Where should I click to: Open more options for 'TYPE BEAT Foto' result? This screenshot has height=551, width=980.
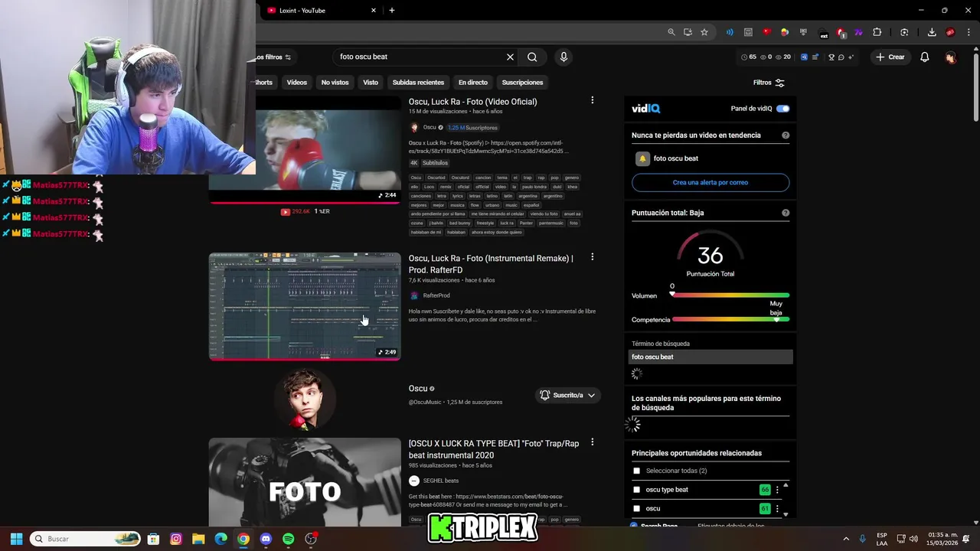point(592,442)
